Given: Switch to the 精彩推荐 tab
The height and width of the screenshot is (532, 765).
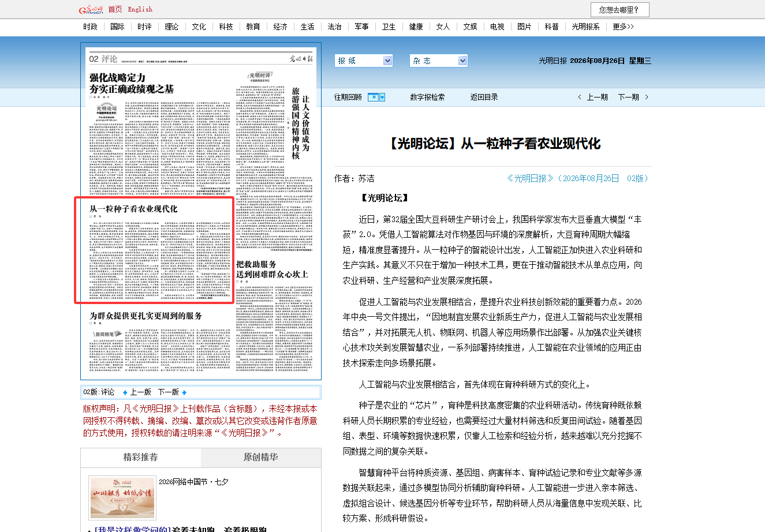Looking at the screenshot, I should (x=141, y=457).
